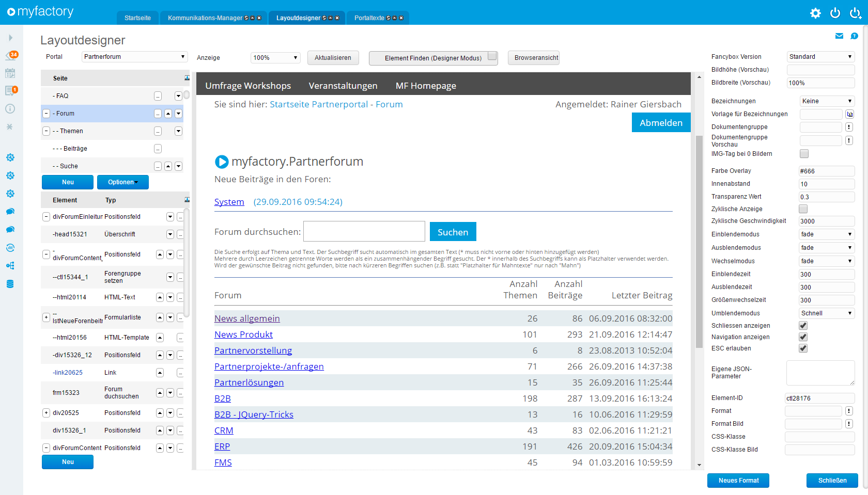Edit the Farbe Overlay color value #666

click(x=826, y=171)
